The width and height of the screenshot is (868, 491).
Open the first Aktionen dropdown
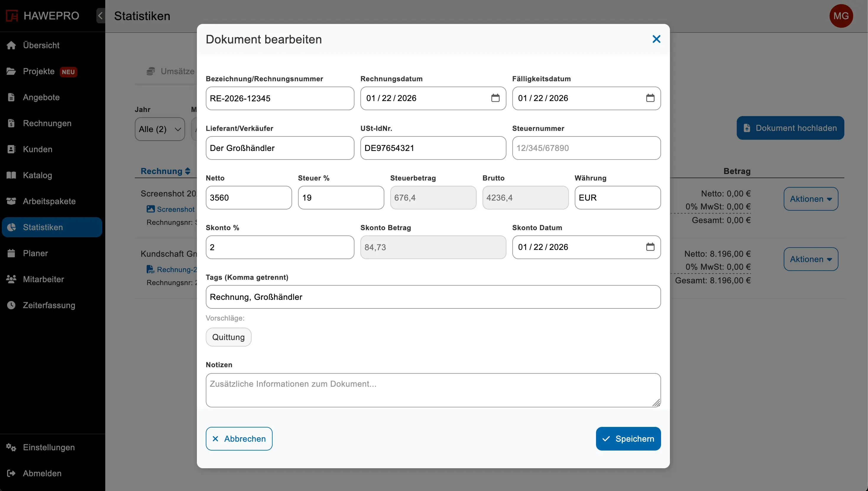click(x=811, y=199)
